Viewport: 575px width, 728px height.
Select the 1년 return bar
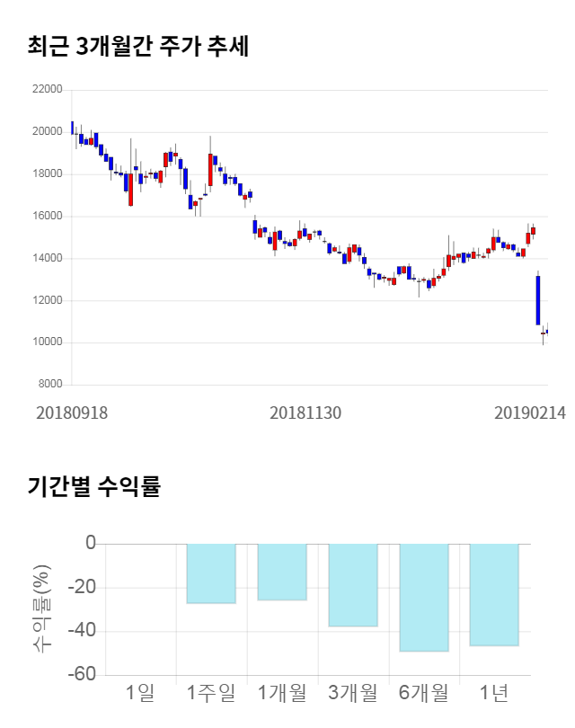click(x=494, y=594)
